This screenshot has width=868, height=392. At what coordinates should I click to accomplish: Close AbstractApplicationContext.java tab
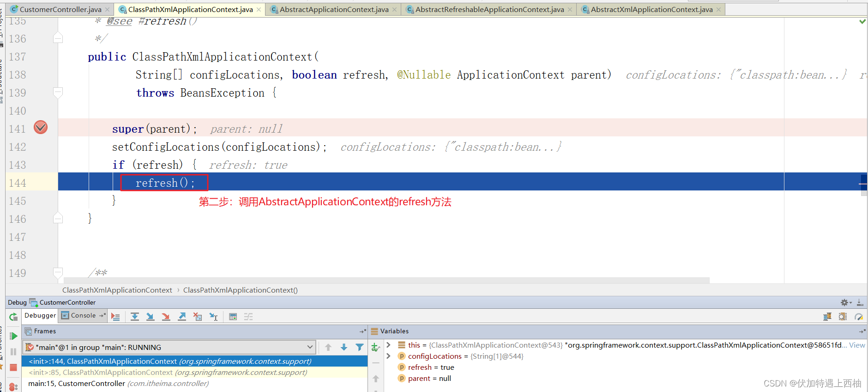[394, 9]
